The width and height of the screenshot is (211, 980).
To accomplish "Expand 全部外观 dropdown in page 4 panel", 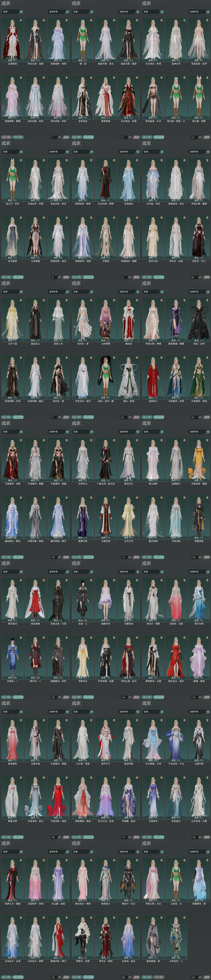I will [59, 152].
